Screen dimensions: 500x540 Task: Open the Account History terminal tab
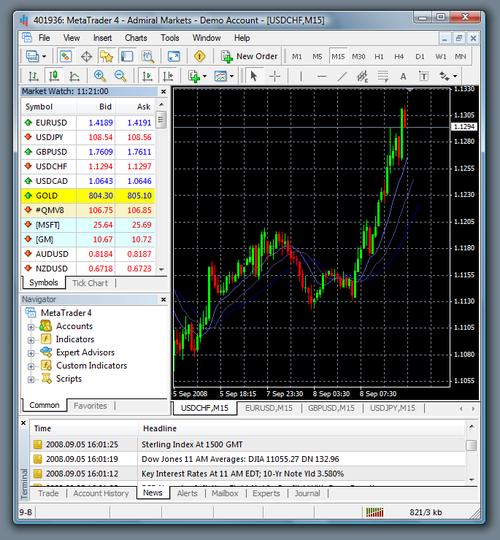(x=101, y=493)
